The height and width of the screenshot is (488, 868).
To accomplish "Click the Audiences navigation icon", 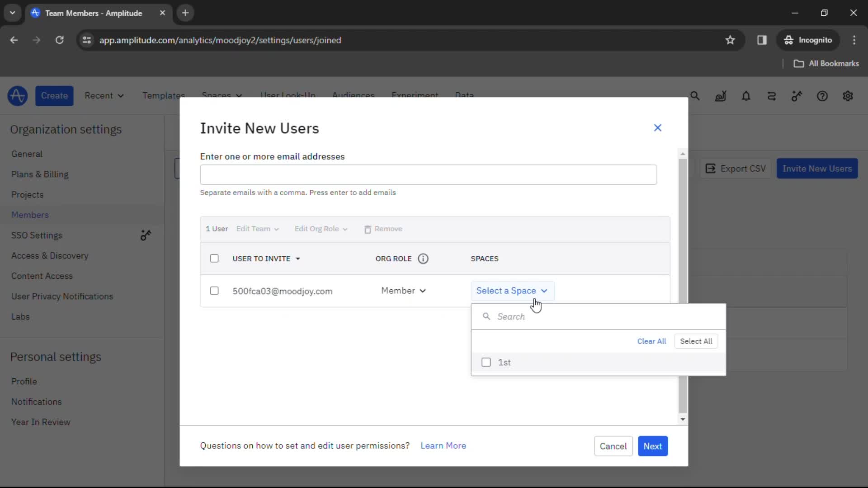I will point(352,95).
